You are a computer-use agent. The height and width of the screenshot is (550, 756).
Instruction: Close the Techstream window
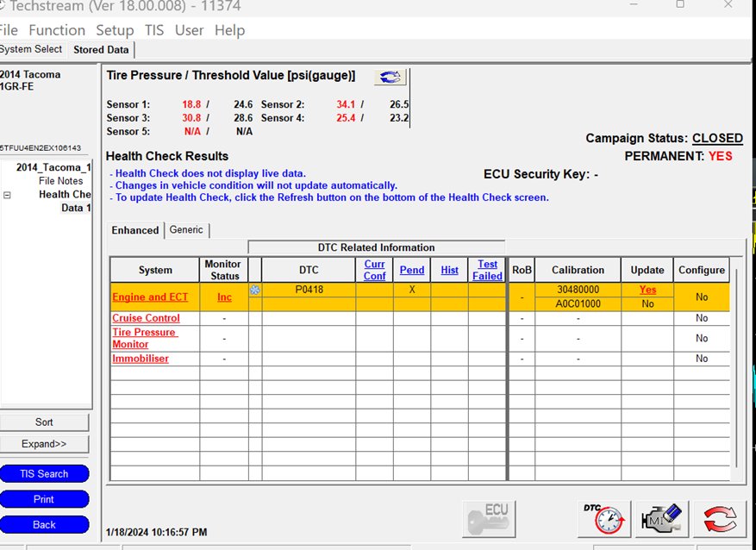point(728,5)
